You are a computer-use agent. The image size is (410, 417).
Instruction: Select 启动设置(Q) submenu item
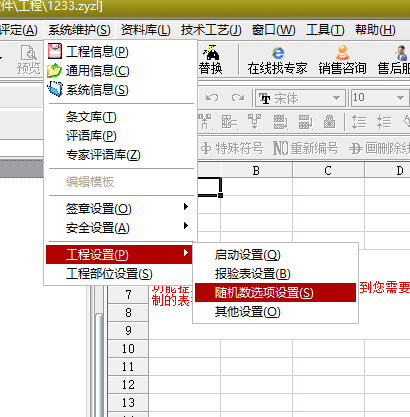click(x=275, y=255)
